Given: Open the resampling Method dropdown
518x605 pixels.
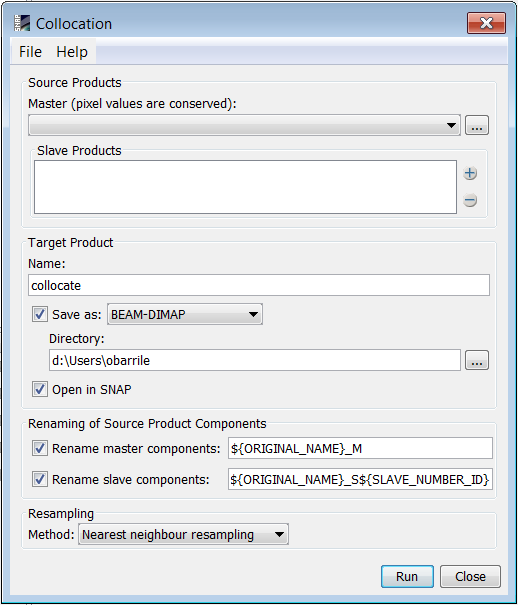Looking at the screenshot, I should point(183,534).
